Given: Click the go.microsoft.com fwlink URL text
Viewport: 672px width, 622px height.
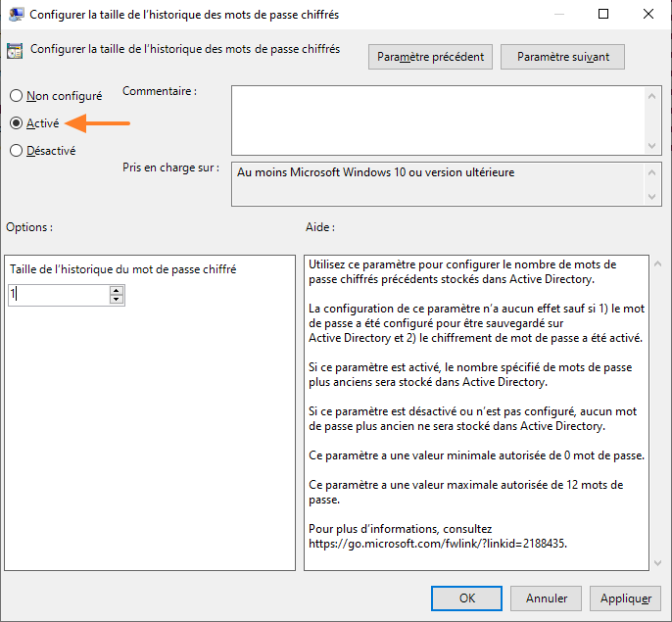Looking at the screenshot, I should point(438,544).
